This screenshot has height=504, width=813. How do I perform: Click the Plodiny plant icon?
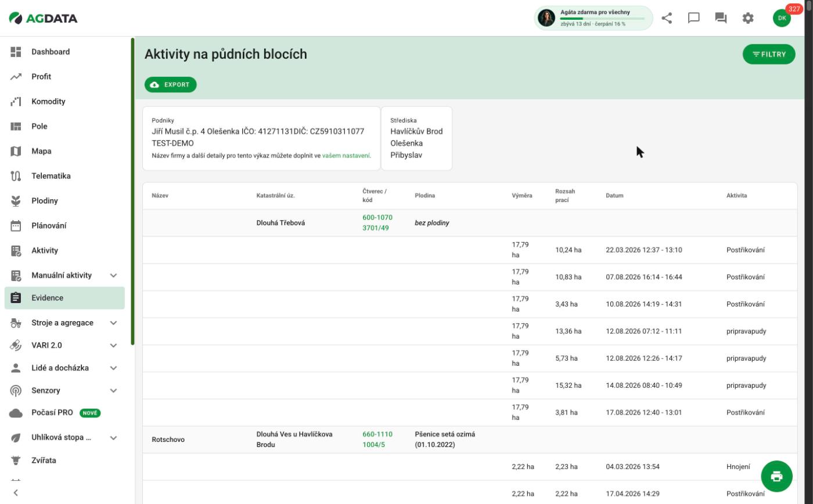pos(16,201)
